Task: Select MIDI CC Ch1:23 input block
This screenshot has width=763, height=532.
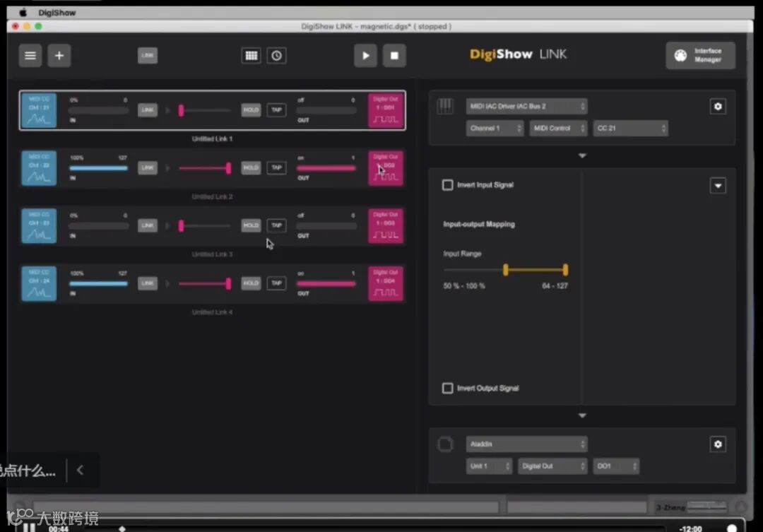Action: (39, 226)
